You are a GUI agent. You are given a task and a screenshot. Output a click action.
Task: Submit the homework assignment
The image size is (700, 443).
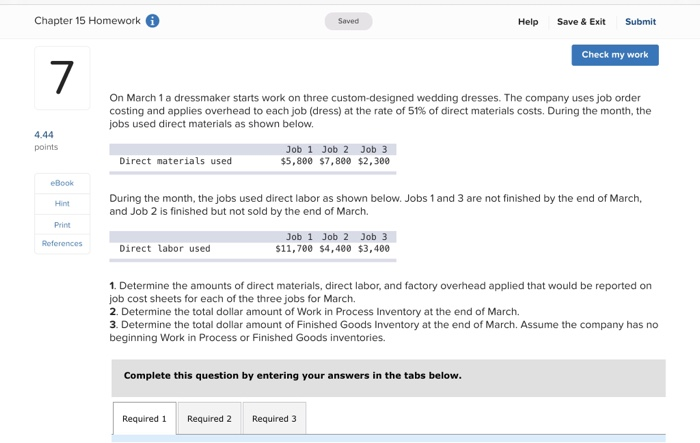640,21
